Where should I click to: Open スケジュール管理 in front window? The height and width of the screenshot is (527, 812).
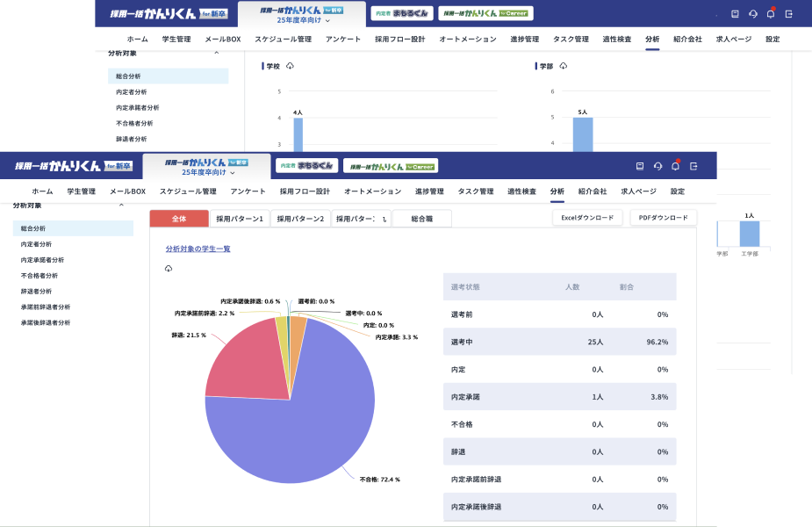tap(188, 191)
